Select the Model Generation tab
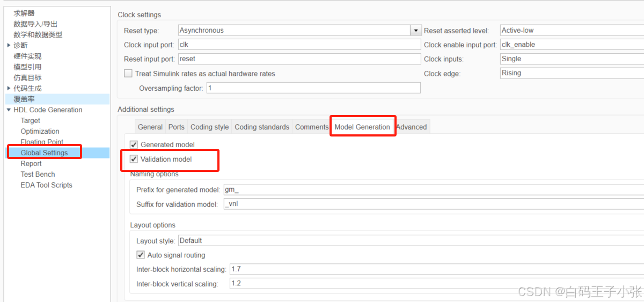This screenshot has height=302, width=644. pos(362,127)
